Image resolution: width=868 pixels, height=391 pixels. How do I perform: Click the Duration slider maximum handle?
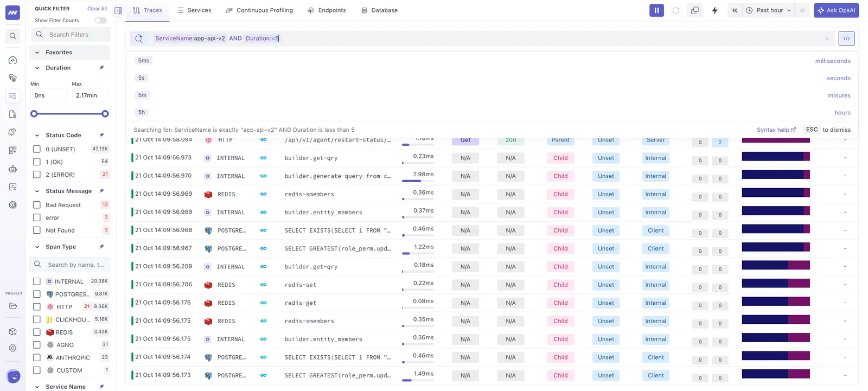(105, 114)
